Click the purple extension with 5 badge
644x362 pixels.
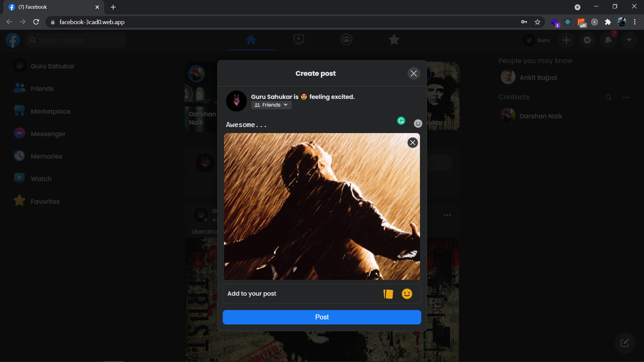(554, 22)
